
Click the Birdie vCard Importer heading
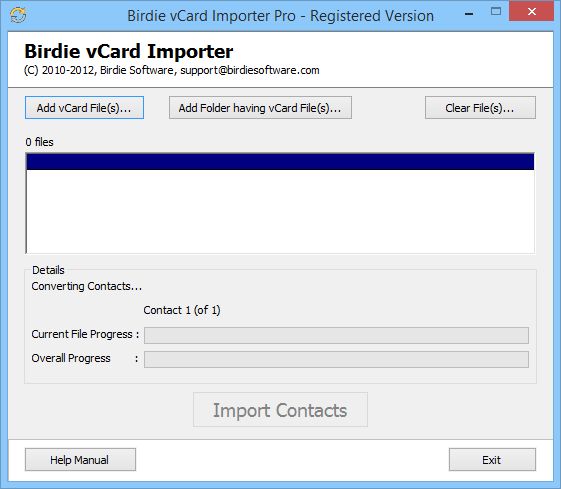129,51
